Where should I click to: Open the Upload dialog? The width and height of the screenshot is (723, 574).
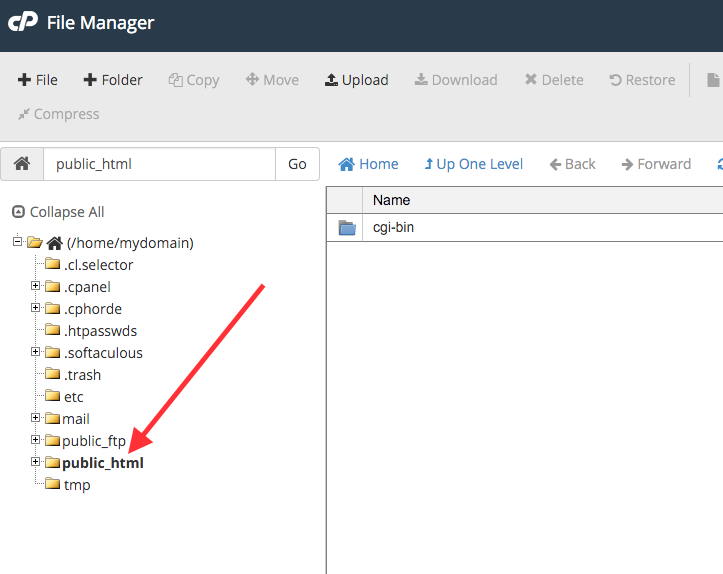tap(356, 80)
